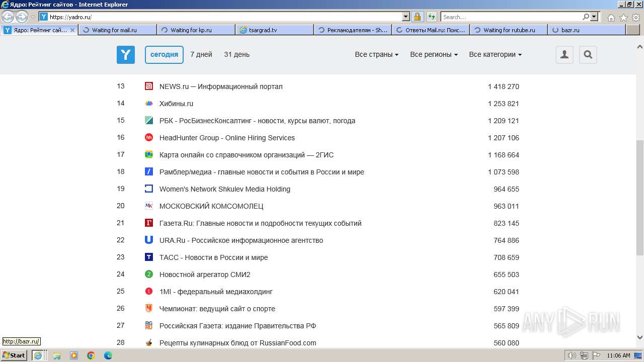The image size is (644, 362).
Task: Open the browser Home icon
Action: coord(611,18)
